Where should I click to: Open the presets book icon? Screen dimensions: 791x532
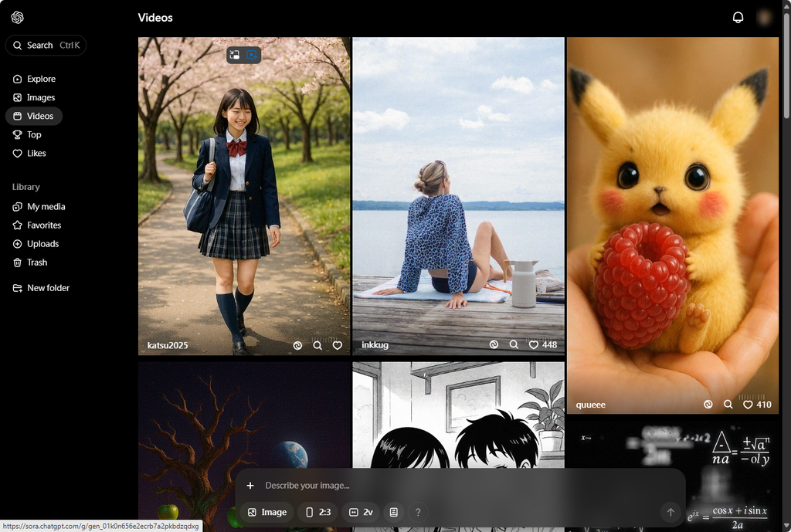click(393, 513)
